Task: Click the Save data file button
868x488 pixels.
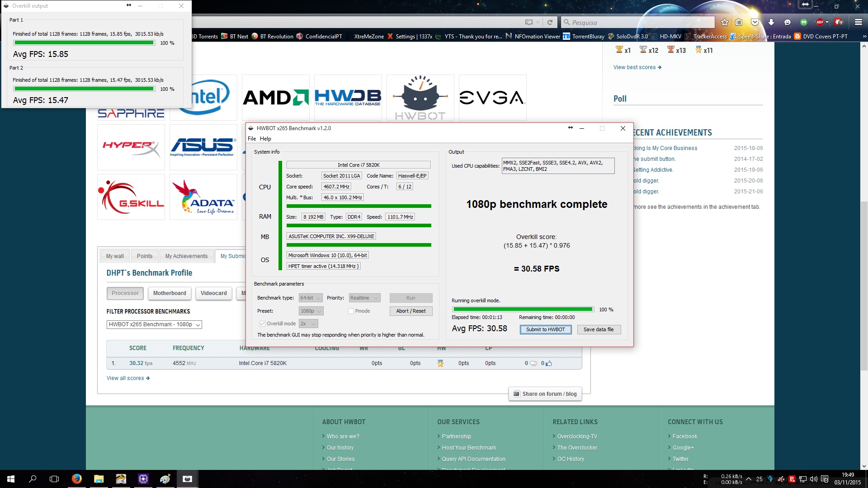Action: coord(599,329)
